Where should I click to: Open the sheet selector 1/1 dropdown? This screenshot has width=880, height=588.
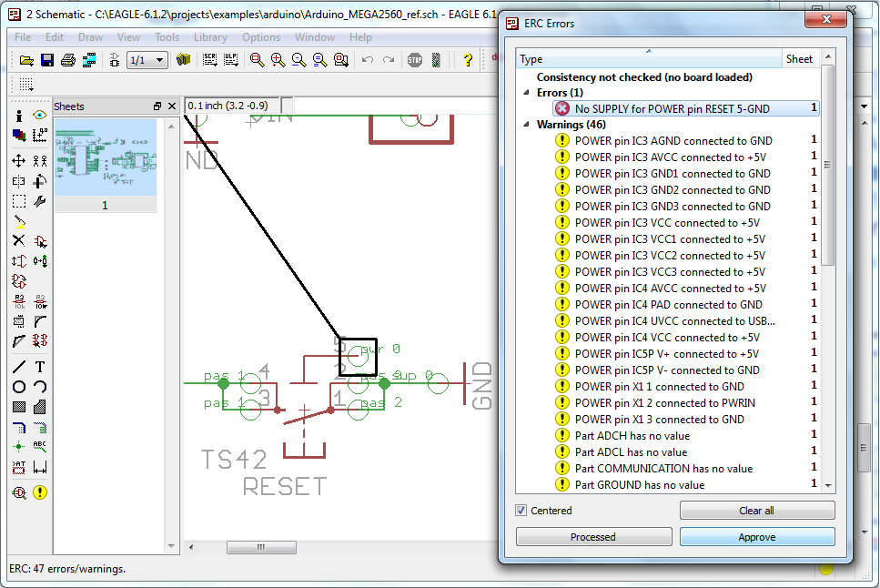[147, 60]
